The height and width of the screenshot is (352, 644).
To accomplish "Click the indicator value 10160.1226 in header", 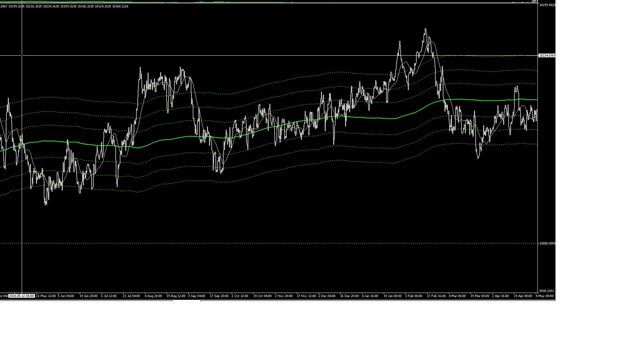I will click(120, 6).
